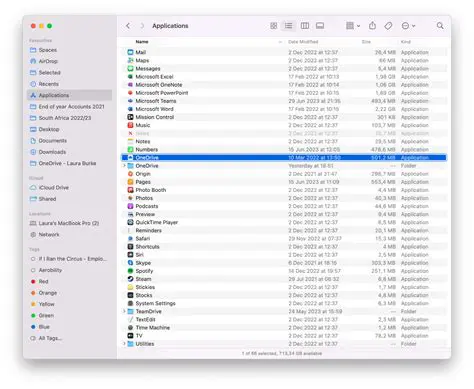Expand the Utilities folder row
Viewport: 474px width, 389px height.
pos(124,344)
